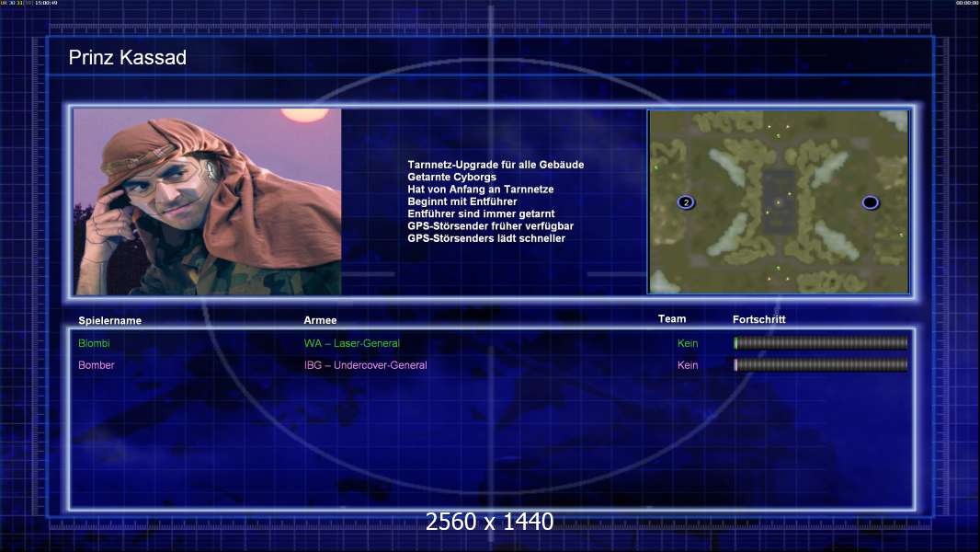This screenshot has height=552, width=980.
Task: Click 'Getarnte Cyborgs' text line
Action: tap(452, 177)
